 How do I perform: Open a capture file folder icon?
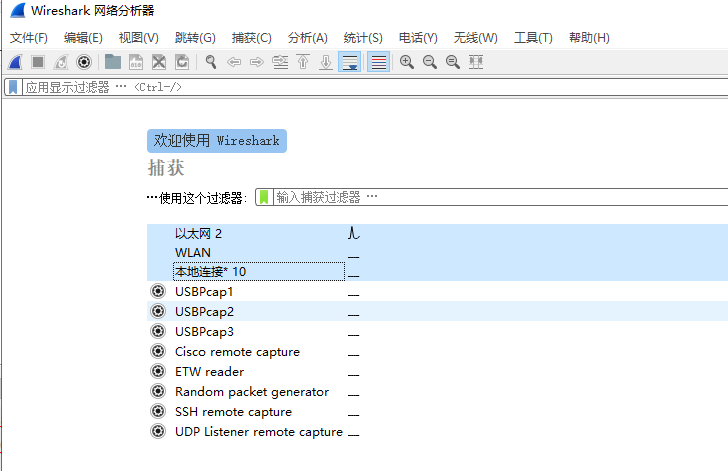point(113,62)
